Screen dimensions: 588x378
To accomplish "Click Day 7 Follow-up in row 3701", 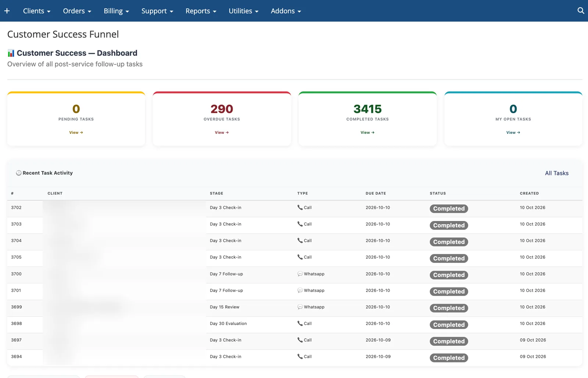I will (x=226, y=290).
